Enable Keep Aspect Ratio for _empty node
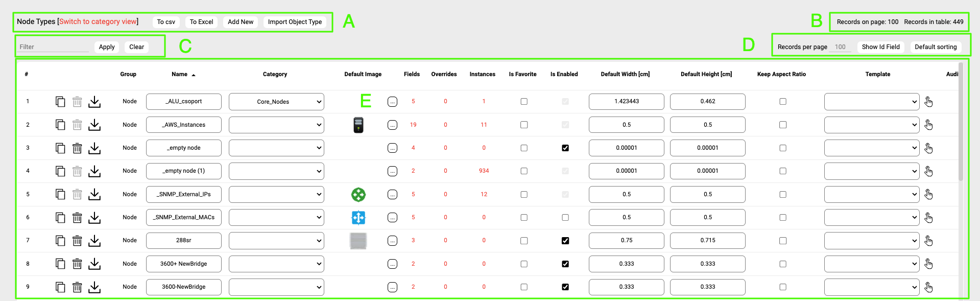980x301 pixels. tap(783, 148)
